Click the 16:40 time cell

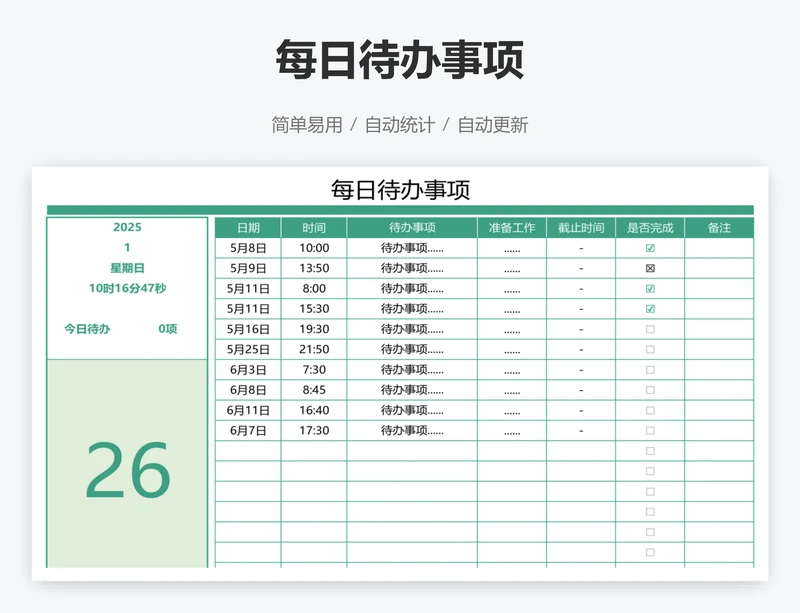point(314,411)
